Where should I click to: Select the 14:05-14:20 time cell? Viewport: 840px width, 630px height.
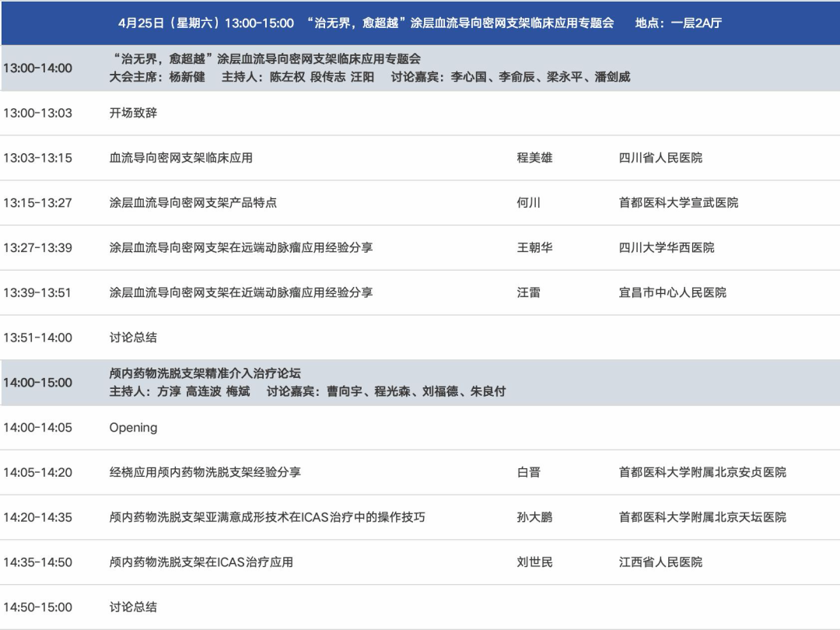tap(37, 473)
